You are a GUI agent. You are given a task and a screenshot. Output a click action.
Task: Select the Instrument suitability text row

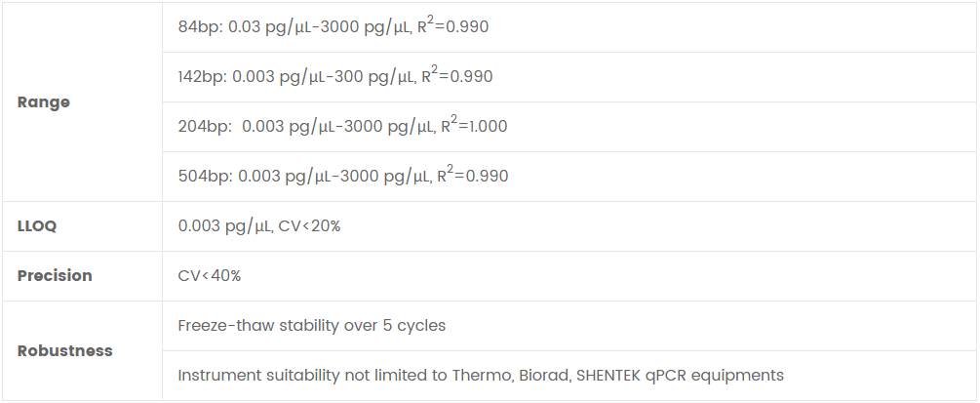point(481,376)
